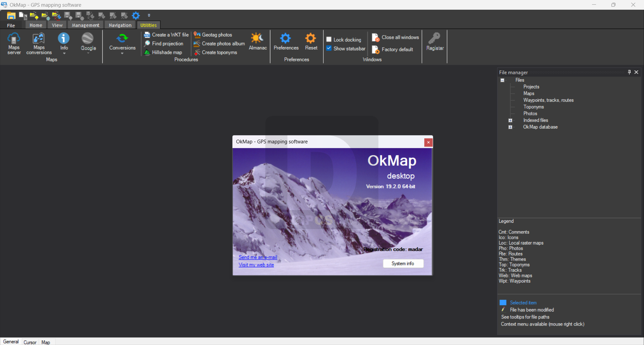Image resolution: width=644 pixels, height=345 pixels.
Task: Open the Almanac tool
Action: coord(258,42)
